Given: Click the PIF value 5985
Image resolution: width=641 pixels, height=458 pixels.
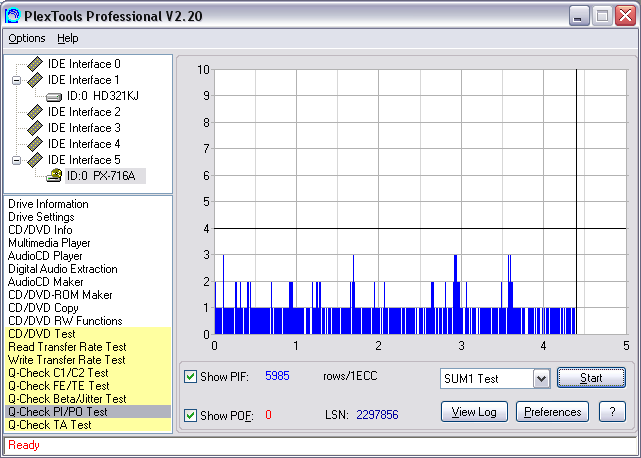Looking at the screenshot, I should [x=277, y=376].
